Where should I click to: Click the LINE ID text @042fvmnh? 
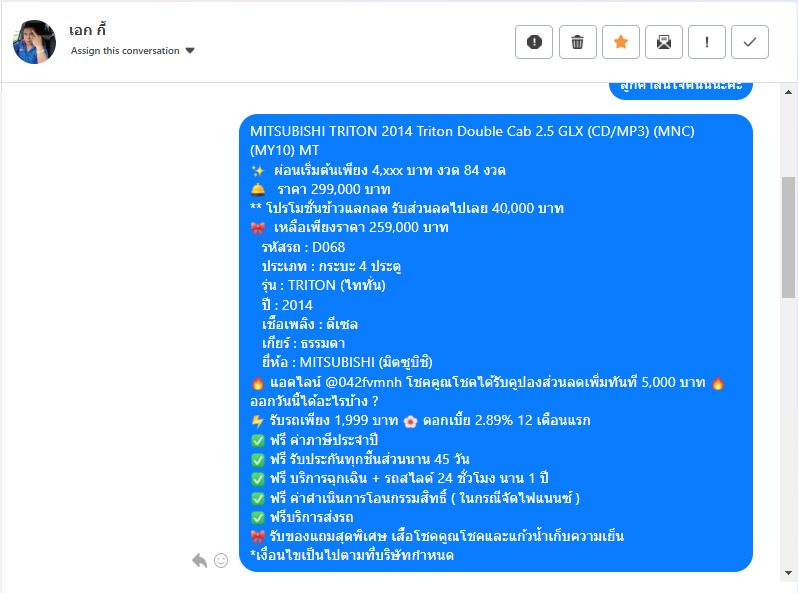point(363,382)
